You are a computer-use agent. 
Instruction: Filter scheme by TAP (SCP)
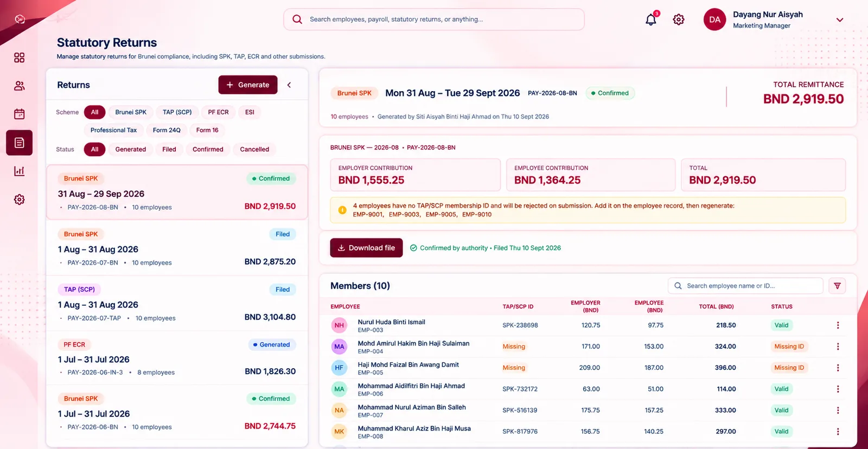coord(177,112)
